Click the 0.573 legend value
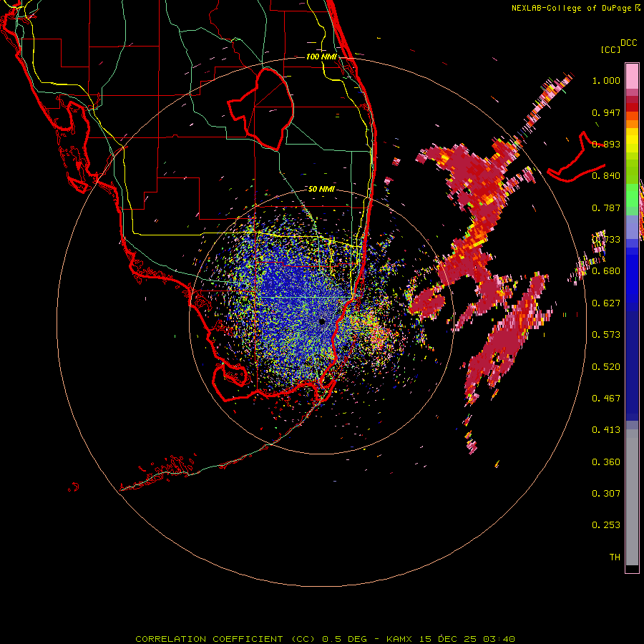644x644 pixels. pyautogui.click(x=606, y=335)
